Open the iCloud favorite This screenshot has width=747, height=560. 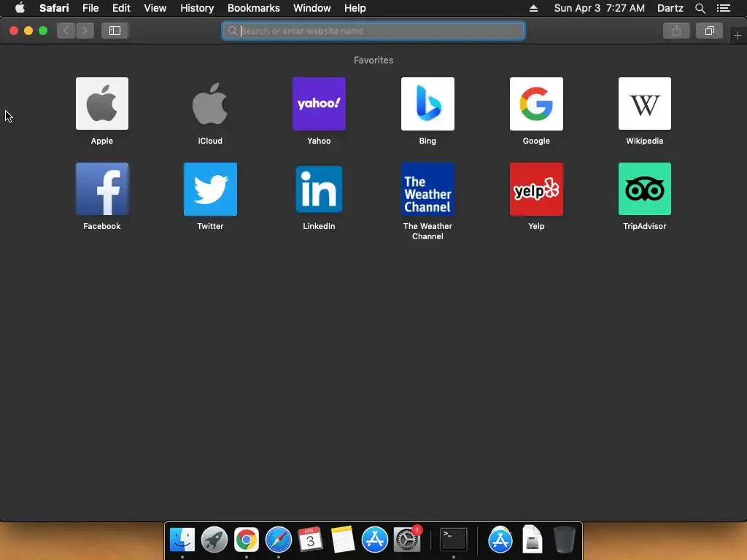pyautogui.click(x=210, y=104)
